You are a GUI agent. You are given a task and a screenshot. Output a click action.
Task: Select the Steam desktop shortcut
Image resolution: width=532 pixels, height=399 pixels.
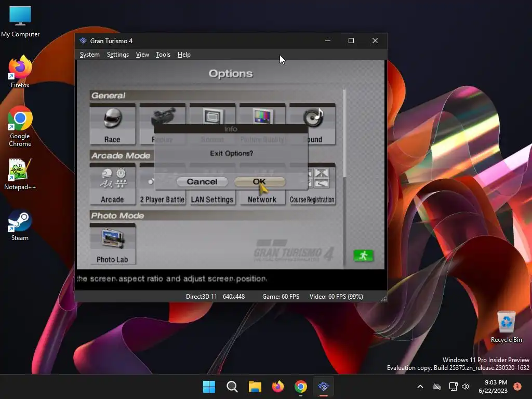click(20, 225)
